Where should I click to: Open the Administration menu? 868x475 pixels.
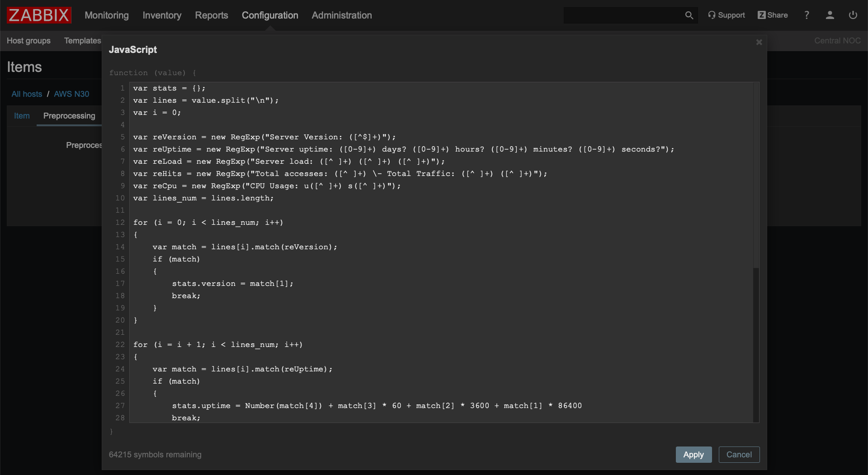(341, 15)
